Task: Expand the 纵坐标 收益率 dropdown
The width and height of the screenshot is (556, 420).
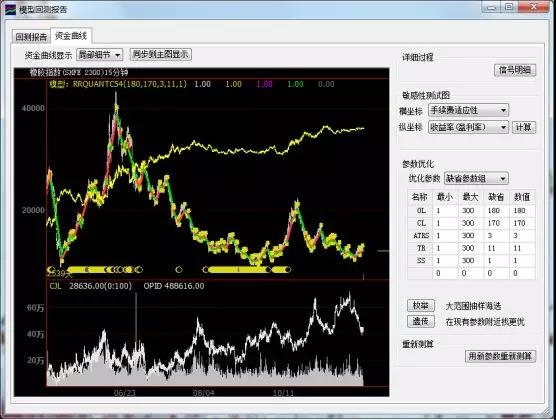Action: pyautogui.click(x=468, y=127)
